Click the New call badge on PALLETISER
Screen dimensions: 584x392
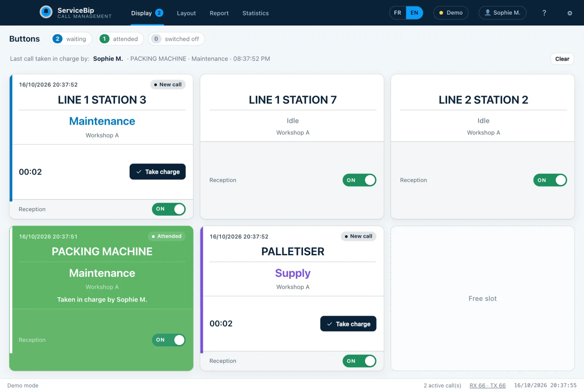pos(358,236)
